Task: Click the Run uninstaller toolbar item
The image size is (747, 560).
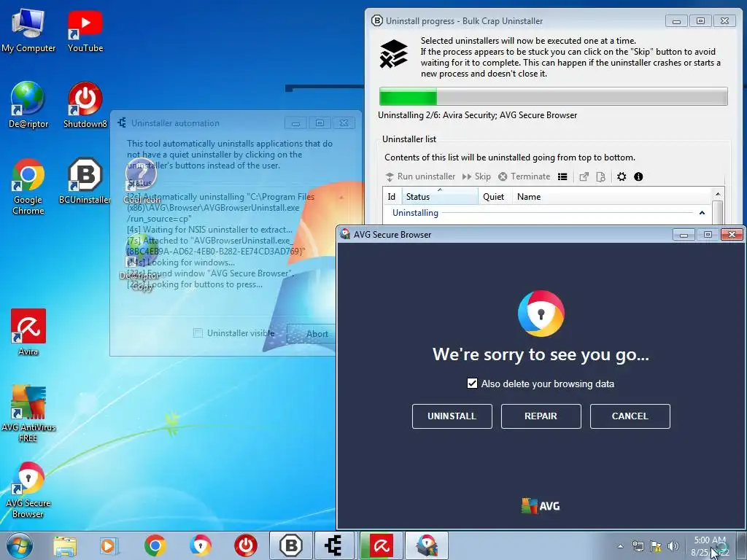Action: [420, 176]
